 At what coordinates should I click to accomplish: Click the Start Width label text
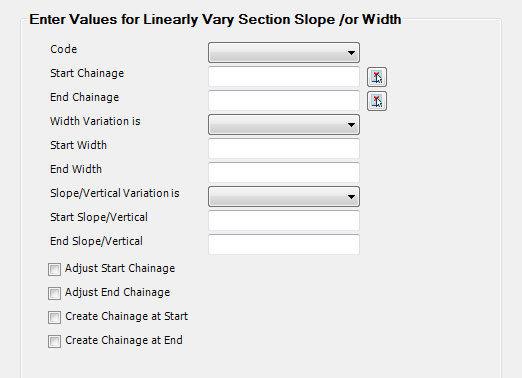tap(78, 145)
